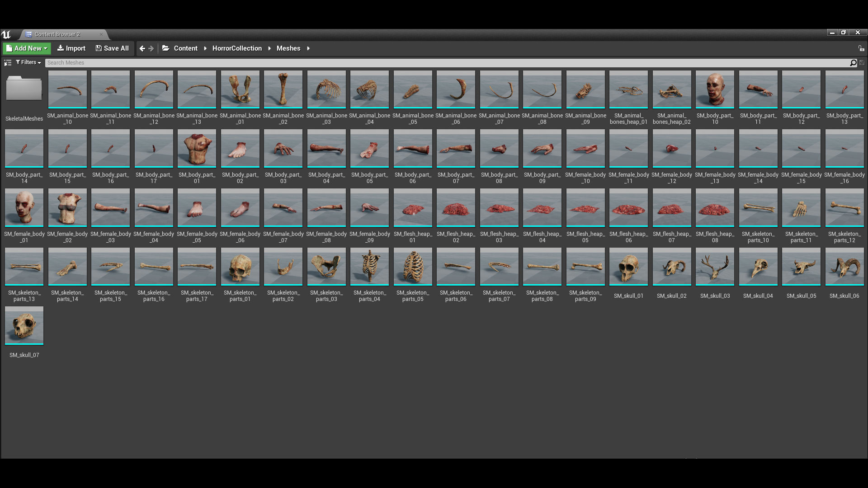Toggle the sources panel view
Viewport: 868px width, 488px height.
(x=8, y=63)
